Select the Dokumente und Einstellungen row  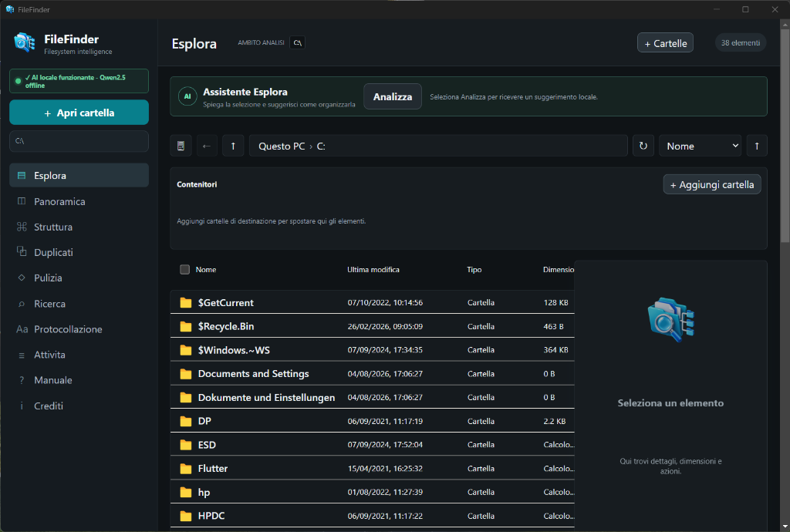coord(373,397)
